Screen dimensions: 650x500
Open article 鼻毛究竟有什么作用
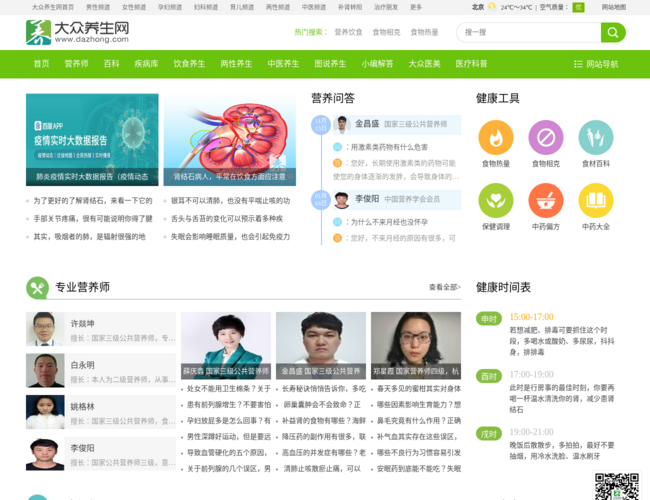(419, 421)
